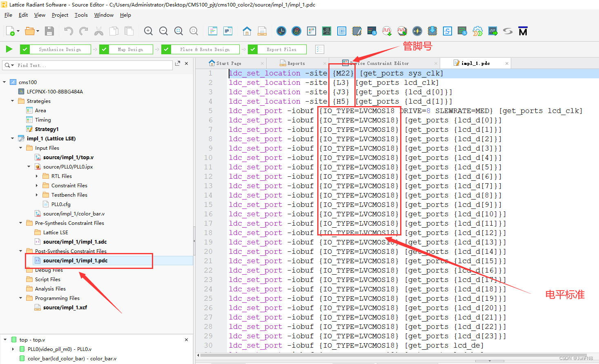Select the Zoom In tool

coord(148,31)
